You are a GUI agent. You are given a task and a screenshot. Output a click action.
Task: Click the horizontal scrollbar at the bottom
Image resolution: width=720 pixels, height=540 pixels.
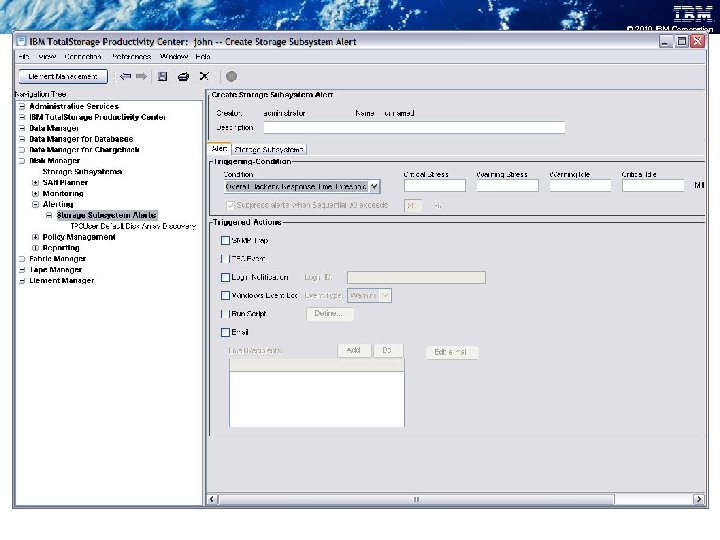[415, 498]
